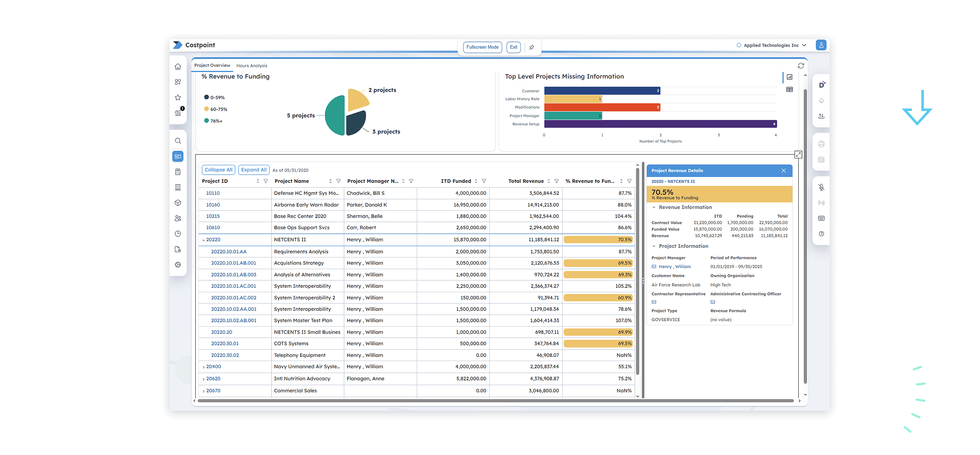Click the Home icon in left sidebar
Screen dimensions: 980x455
(178, 67)
